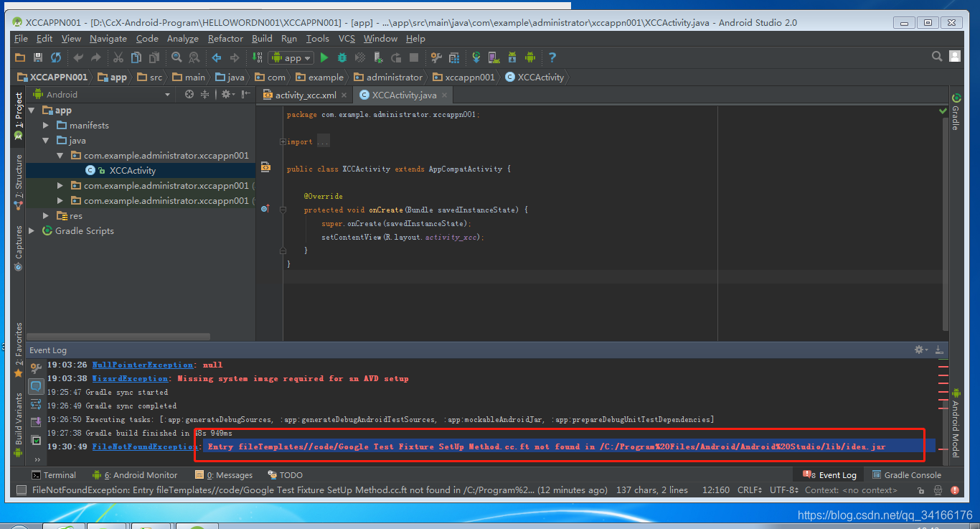Navigate Forward with the right arrow icon

(x=234, y=57)
